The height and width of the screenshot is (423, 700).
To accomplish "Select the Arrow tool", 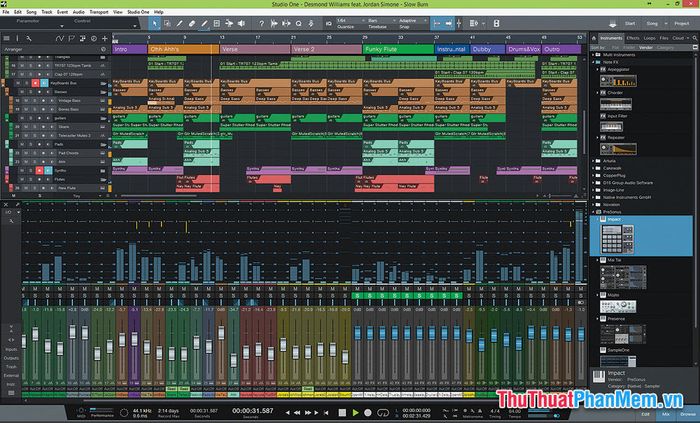I will [x=154, y=24].
